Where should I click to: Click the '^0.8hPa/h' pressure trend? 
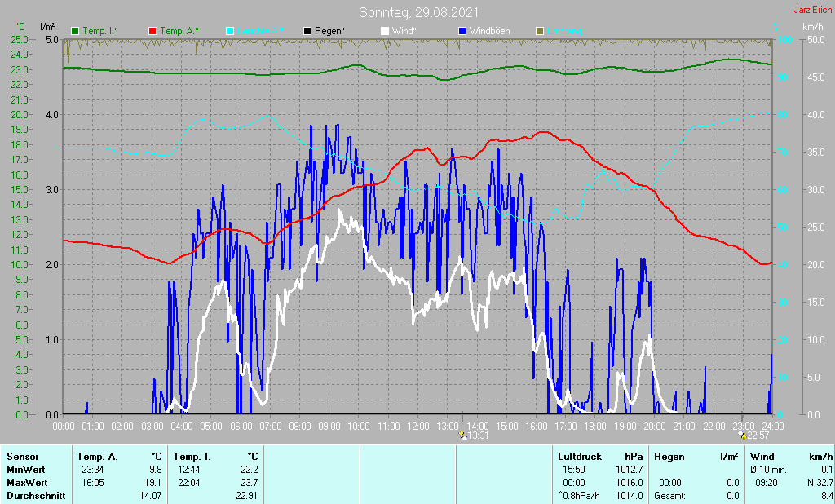pos(579,496)
